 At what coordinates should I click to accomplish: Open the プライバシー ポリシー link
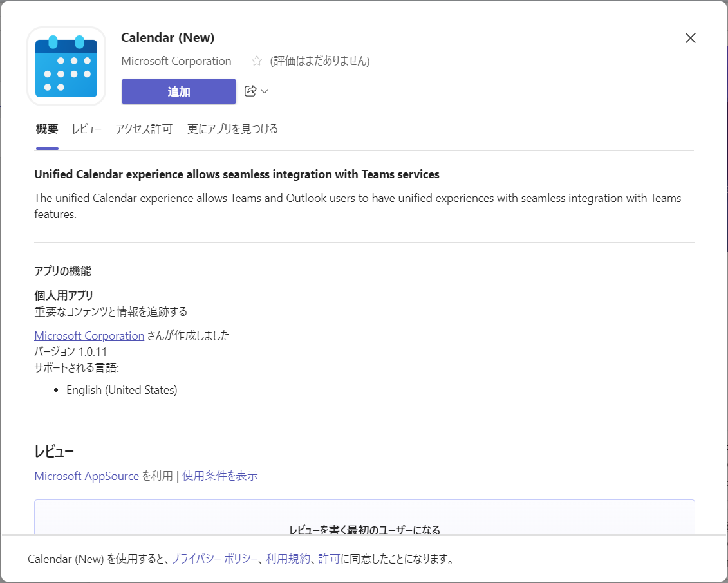214,559
